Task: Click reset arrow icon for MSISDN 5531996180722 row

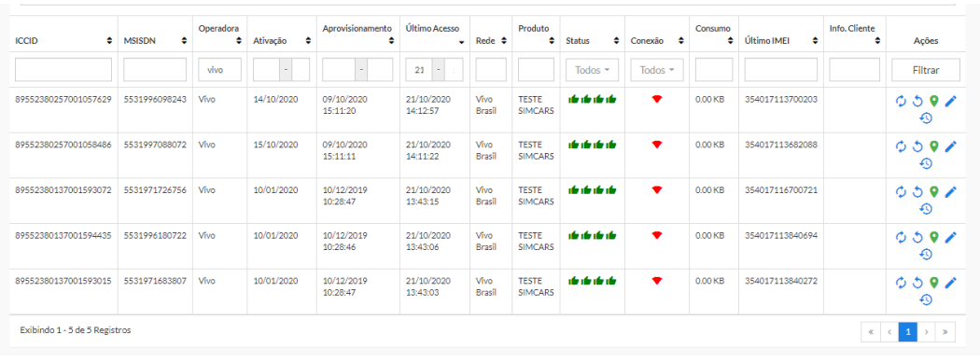Action: [x=917, y=237]
